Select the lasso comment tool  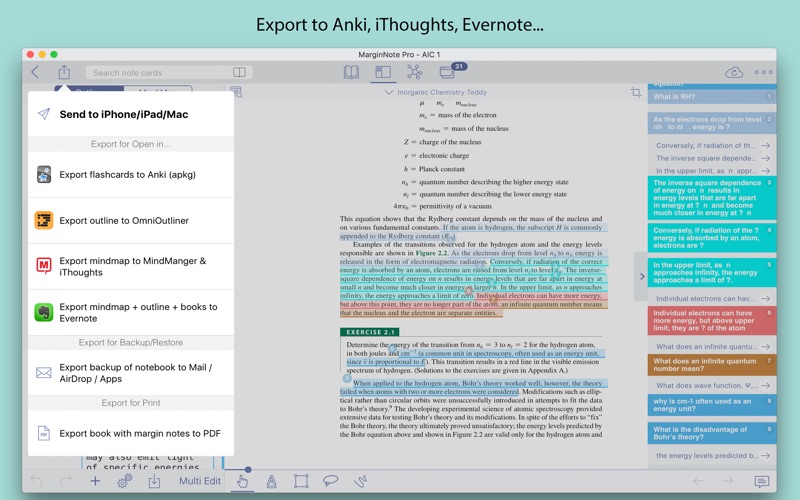point(331,481)
